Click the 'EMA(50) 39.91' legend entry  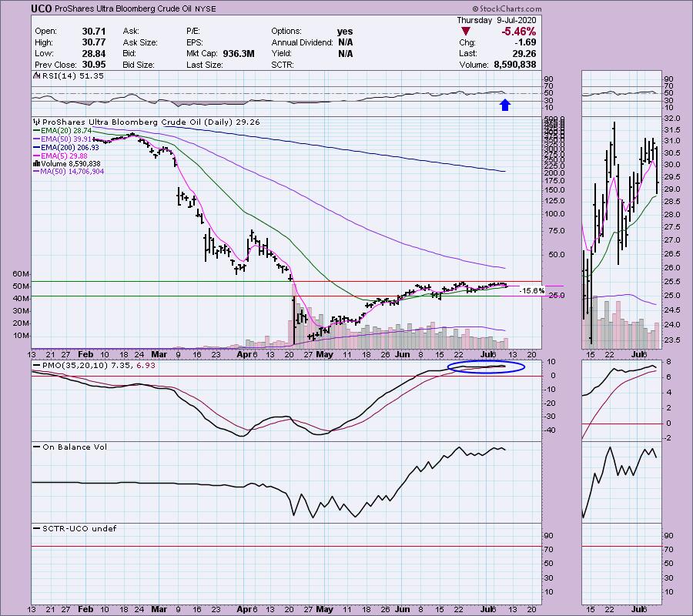pos(66,139)
